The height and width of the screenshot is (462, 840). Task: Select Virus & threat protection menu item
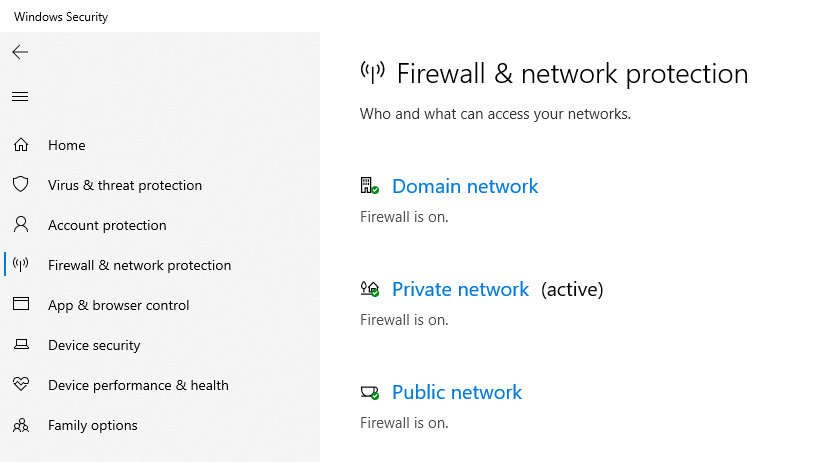[x=125, y=185]
